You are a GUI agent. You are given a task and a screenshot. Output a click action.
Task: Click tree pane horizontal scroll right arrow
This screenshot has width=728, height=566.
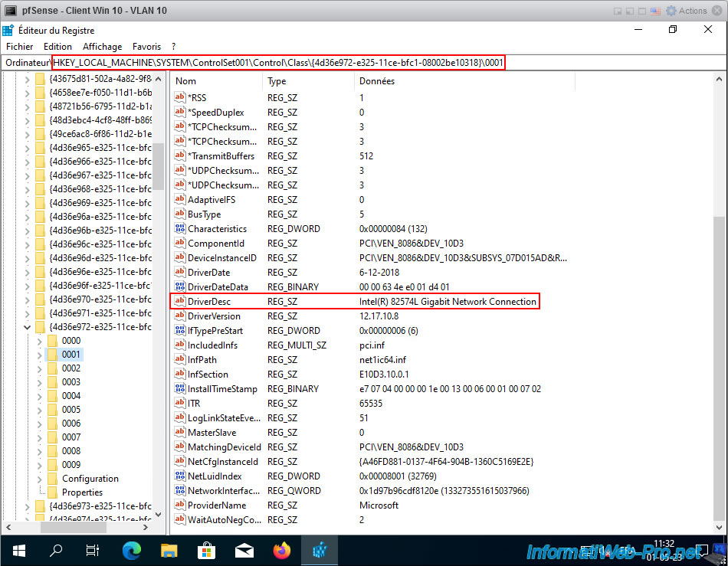click(146, 527)
